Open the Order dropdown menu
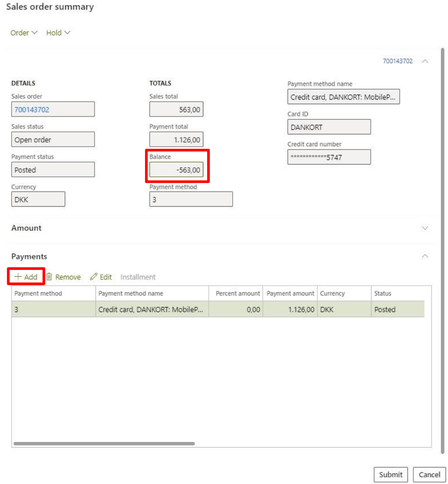Viewport: 448px width, 484px height. (24, 33)
